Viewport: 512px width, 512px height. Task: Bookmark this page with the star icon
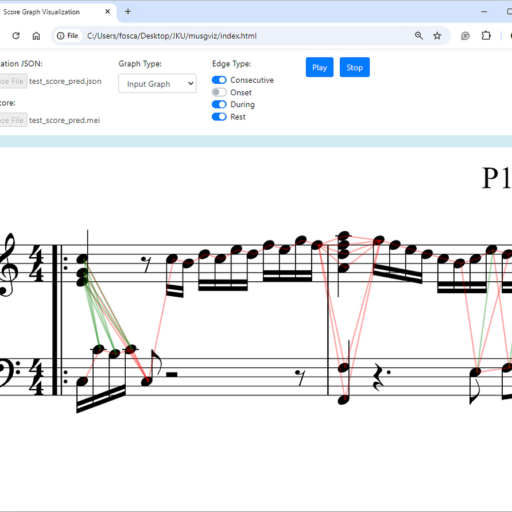437,36
